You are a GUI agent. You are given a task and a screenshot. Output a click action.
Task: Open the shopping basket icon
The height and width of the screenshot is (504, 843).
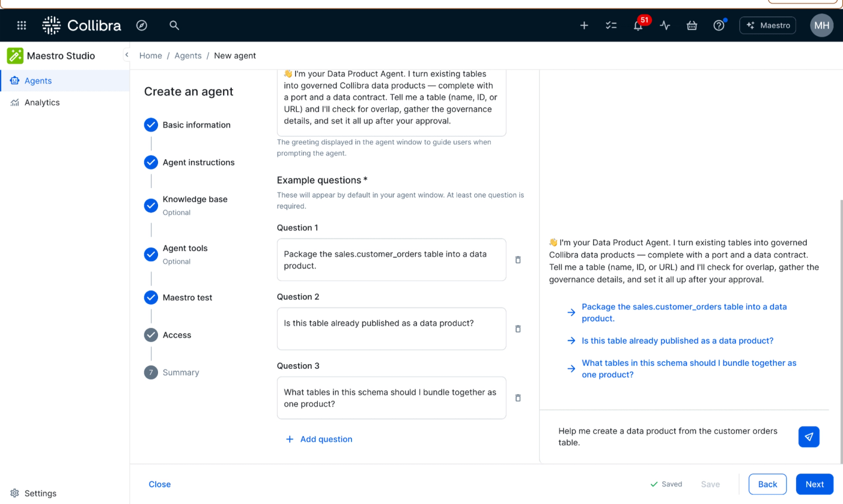[x=692, y=25]
